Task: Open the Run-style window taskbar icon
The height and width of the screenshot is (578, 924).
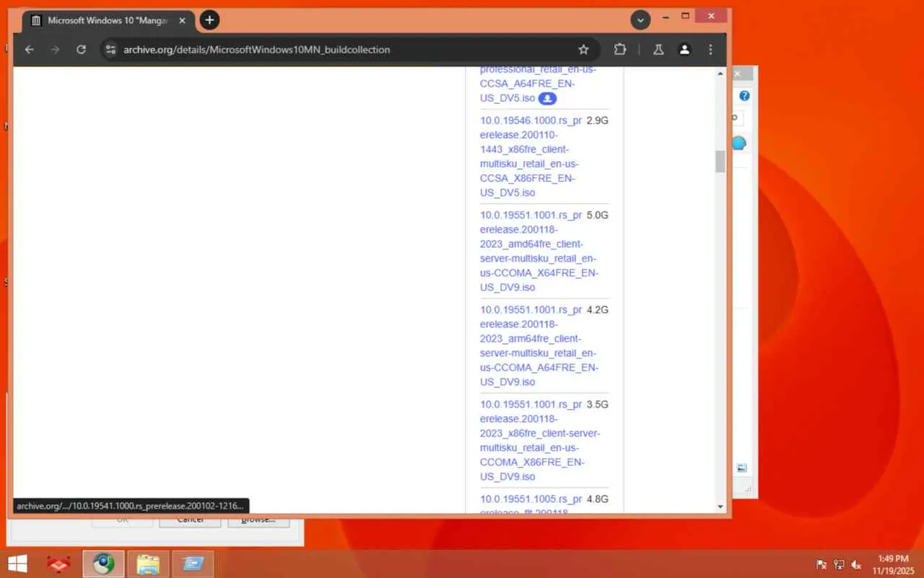Action: click(193, 564)
